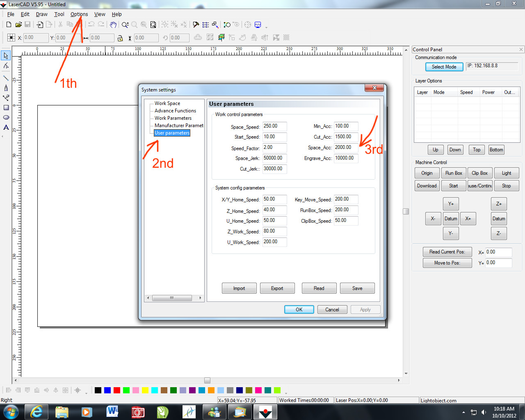Open the Draw menu

coord(41,14)
